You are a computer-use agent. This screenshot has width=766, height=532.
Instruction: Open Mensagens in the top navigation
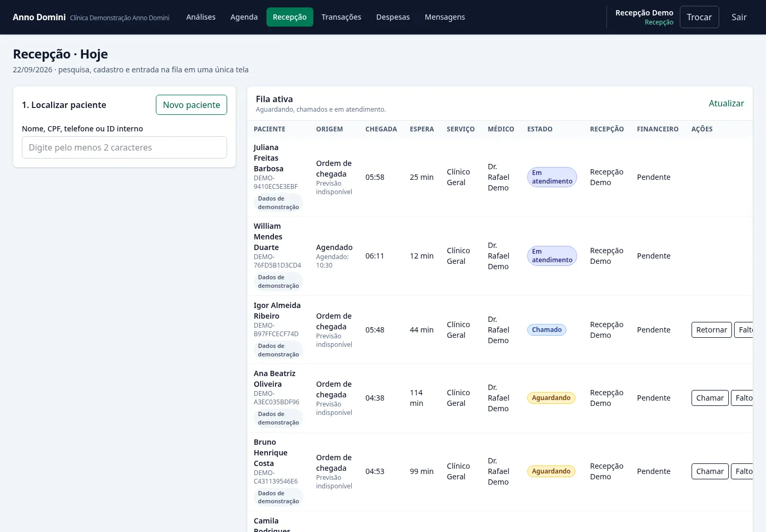pyautogui.click(x=445, y=17)
